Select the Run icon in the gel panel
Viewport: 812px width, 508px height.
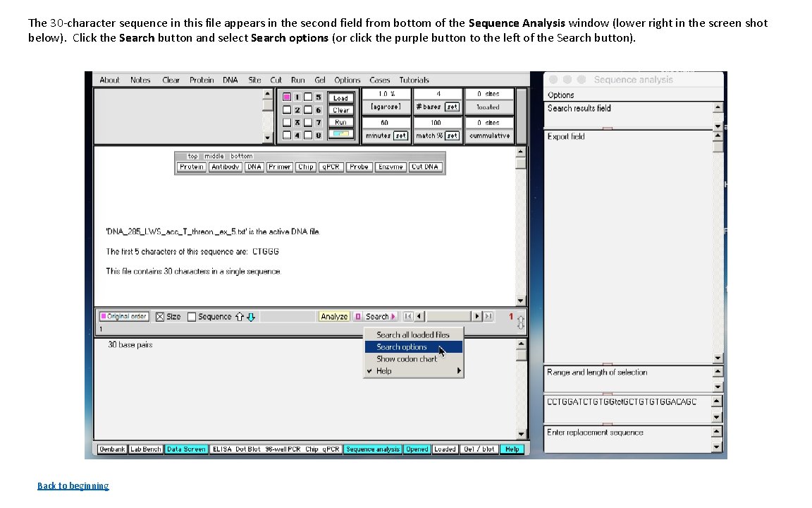click(x=341, y=121)
